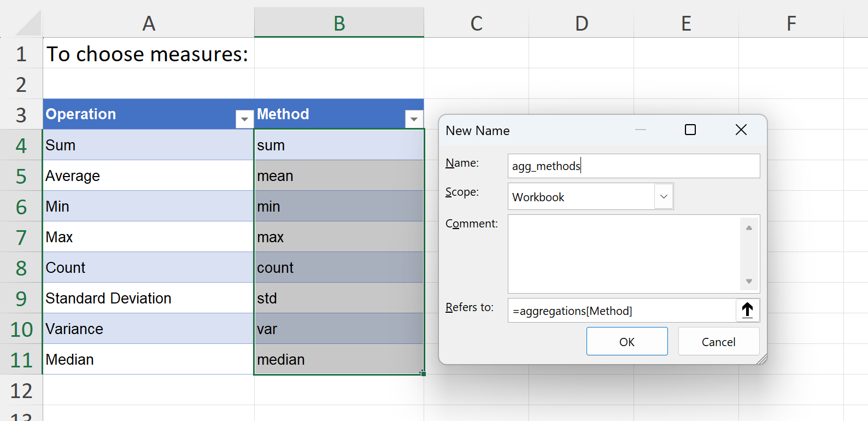Click OK to confirm the new name

[626, 342]
